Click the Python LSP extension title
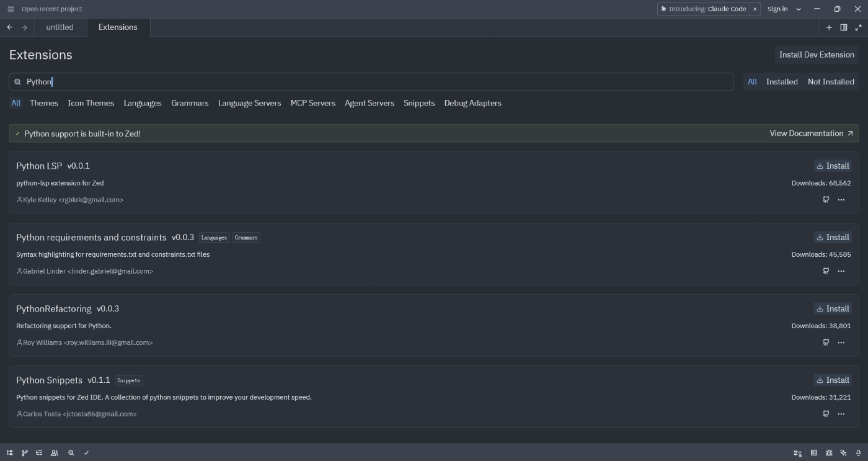The width and height of the screenshot is (868, 461). coord(39,166)
